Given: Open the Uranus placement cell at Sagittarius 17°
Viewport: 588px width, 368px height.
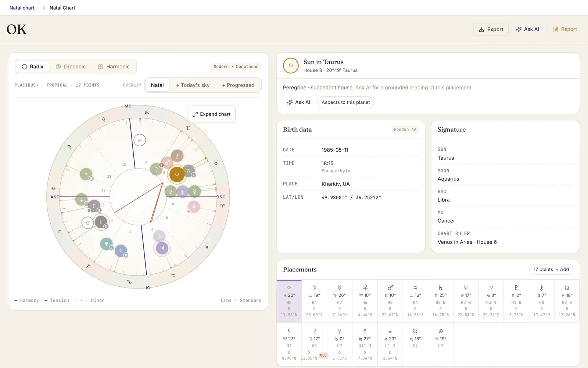Looking at the screenshot, I should [466, 301].
